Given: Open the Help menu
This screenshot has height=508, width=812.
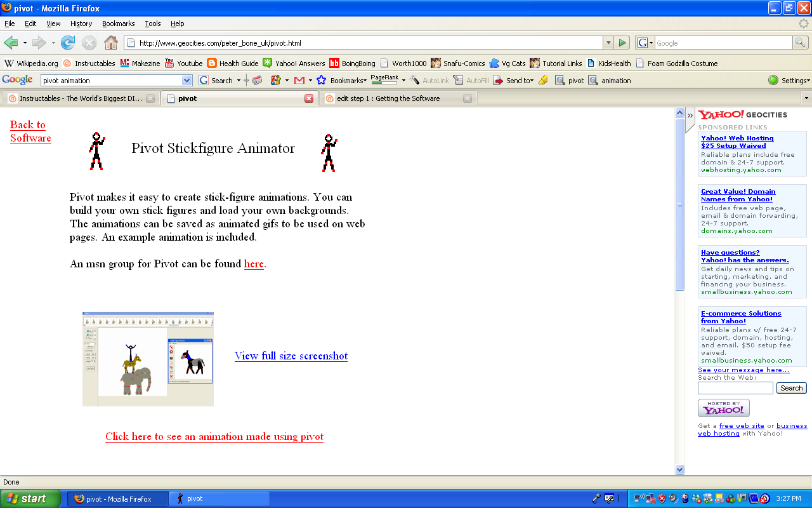Looking at the screenshot, I should 178,23.
